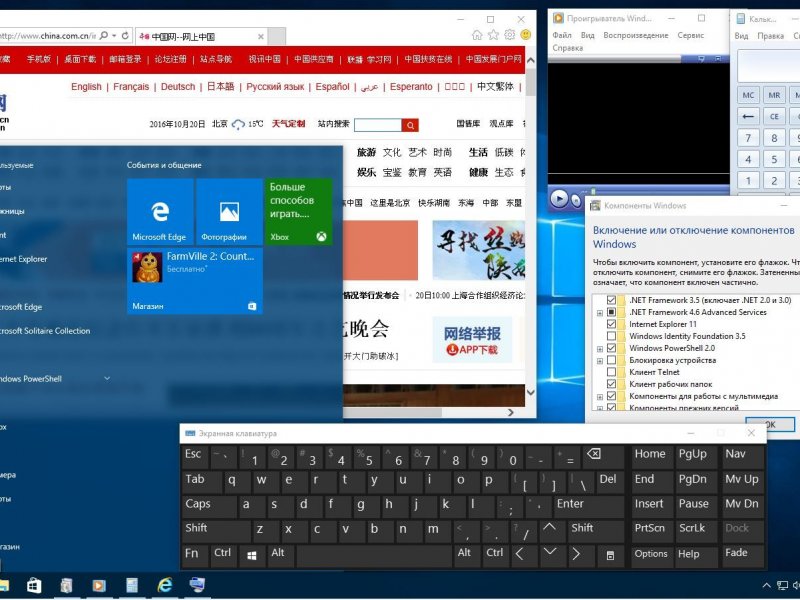This screenshot has height=600, width=800.
Task: Click the IE address bar URL field
Action: [x=48, y=36]
